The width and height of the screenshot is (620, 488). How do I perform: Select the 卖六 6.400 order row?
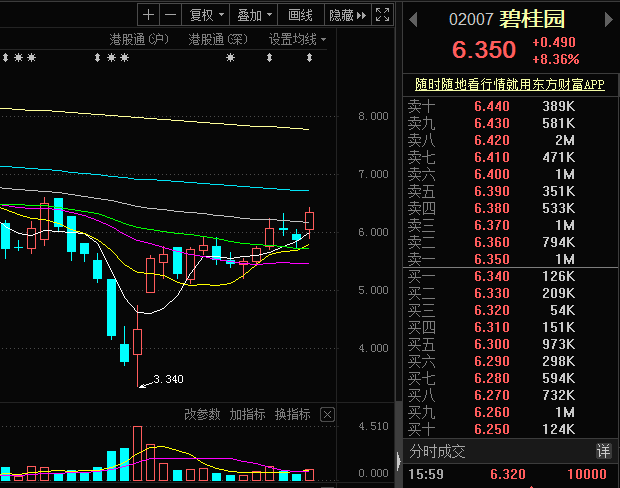pos(510,174)
